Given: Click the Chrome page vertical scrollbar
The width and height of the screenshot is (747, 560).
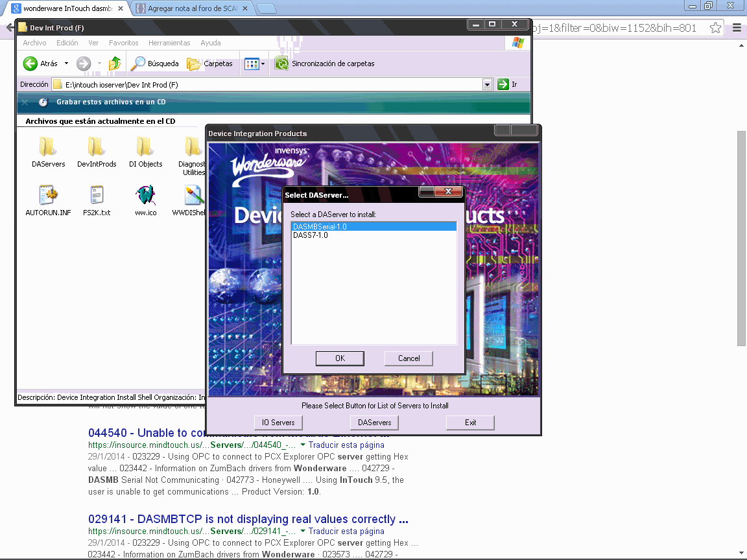Looking at the screenshot, I should pyautogui.click(x=741, y=238).
